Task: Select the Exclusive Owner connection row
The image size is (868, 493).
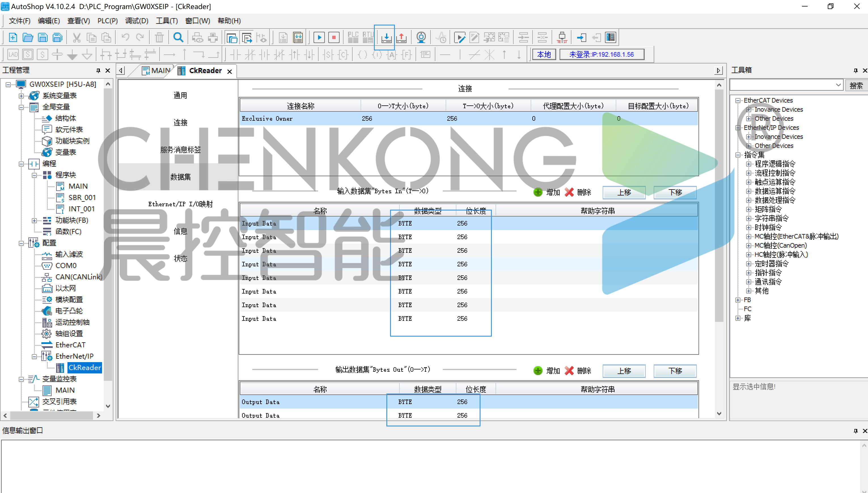Action: (469, 119)
